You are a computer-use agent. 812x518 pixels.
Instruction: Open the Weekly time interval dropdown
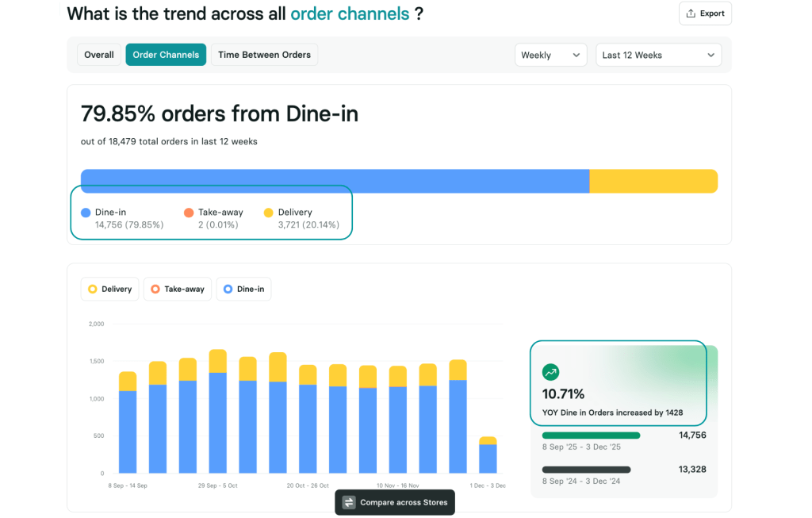[550, 54]
